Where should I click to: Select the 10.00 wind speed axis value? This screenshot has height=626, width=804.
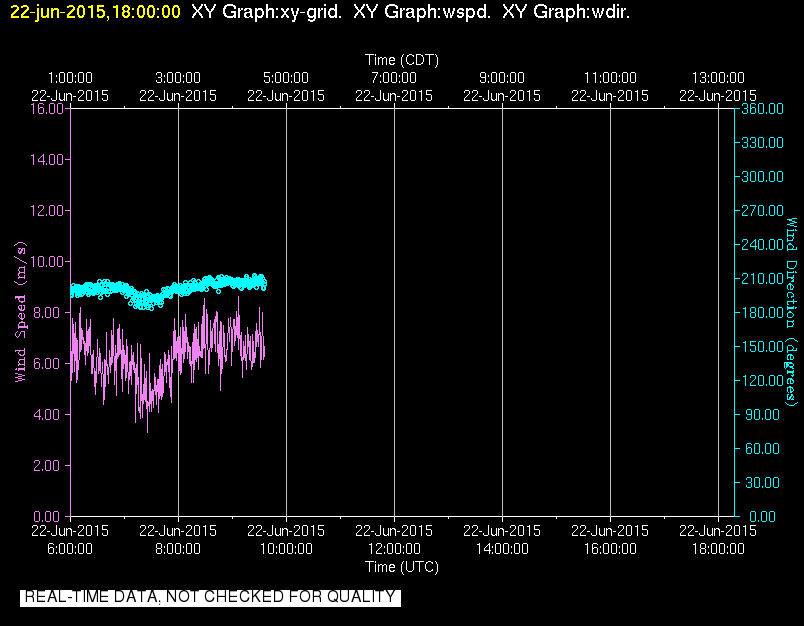[47, 261]
